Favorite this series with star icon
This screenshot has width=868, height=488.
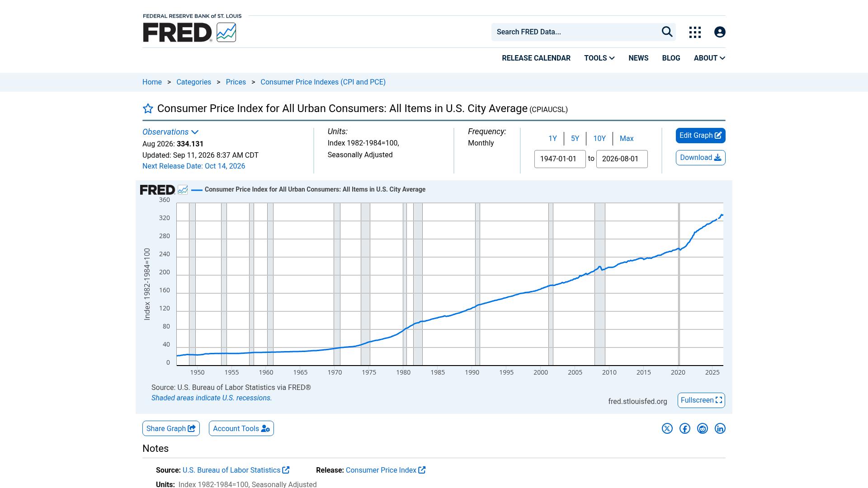point(148,108)
